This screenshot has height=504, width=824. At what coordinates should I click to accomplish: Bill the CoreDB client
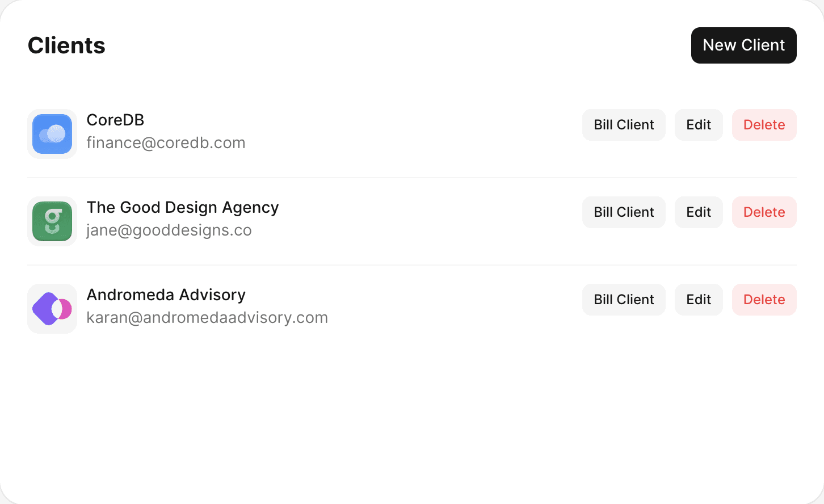(624, 125)
